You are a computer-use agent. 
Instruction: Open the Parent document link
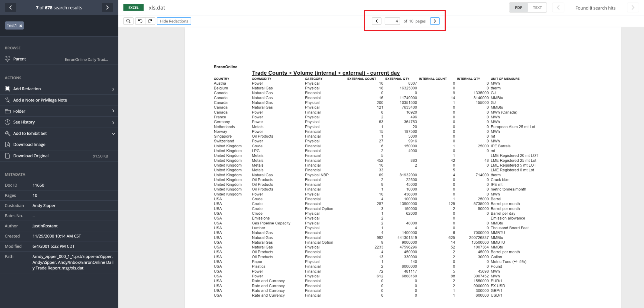tap(59, 59)
